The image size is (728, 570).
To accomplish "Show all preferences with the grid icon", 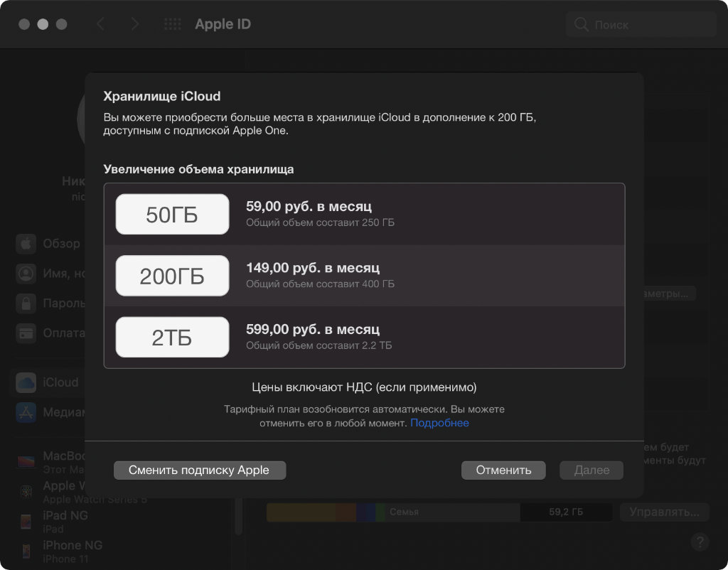I will [173, 24].
